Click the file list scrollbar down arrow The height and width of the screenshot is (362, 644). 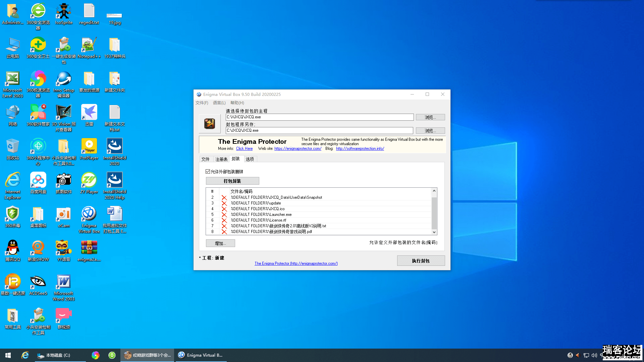pos(434,232)
